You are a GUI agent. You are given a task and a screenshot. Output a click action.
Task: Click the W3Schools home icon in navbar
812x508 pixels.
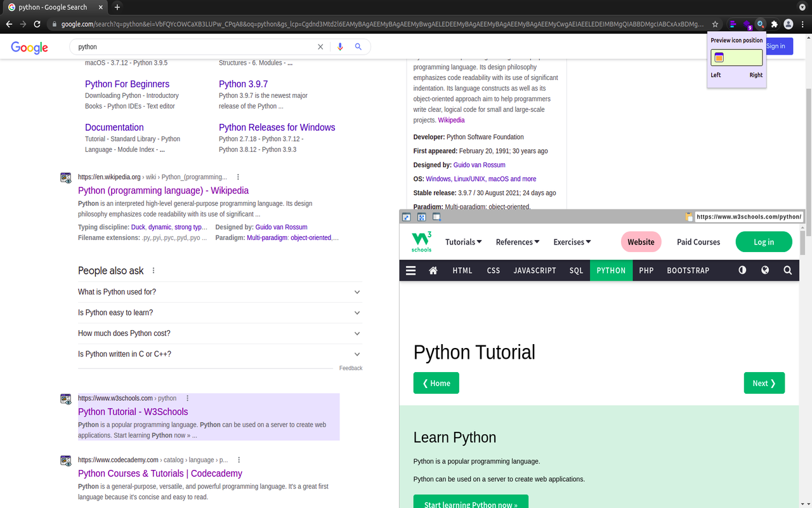(433, 271)
